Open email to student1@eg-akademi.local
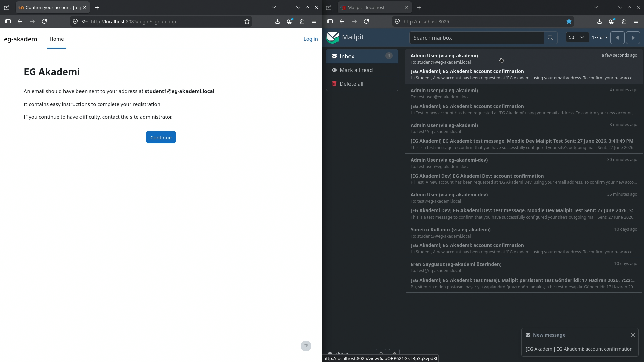This screenshot has width=644, height=362. point(524,66)
